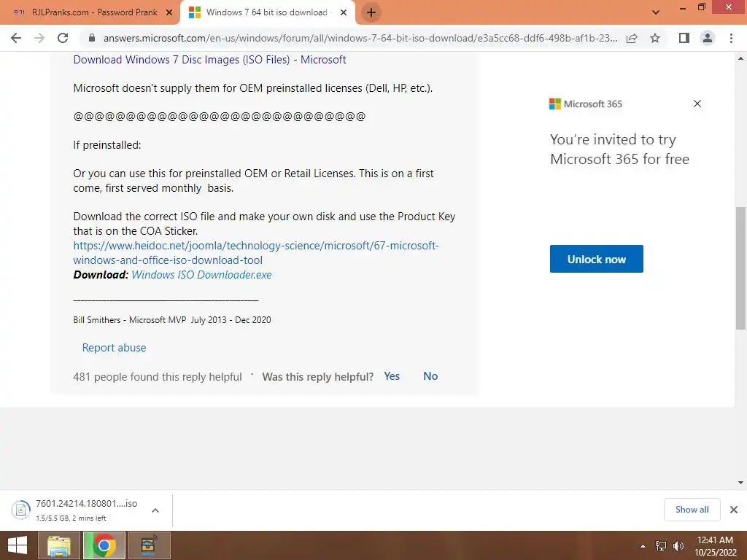
Task: Click the Unlock now button
Action: (x=597, y=259)
